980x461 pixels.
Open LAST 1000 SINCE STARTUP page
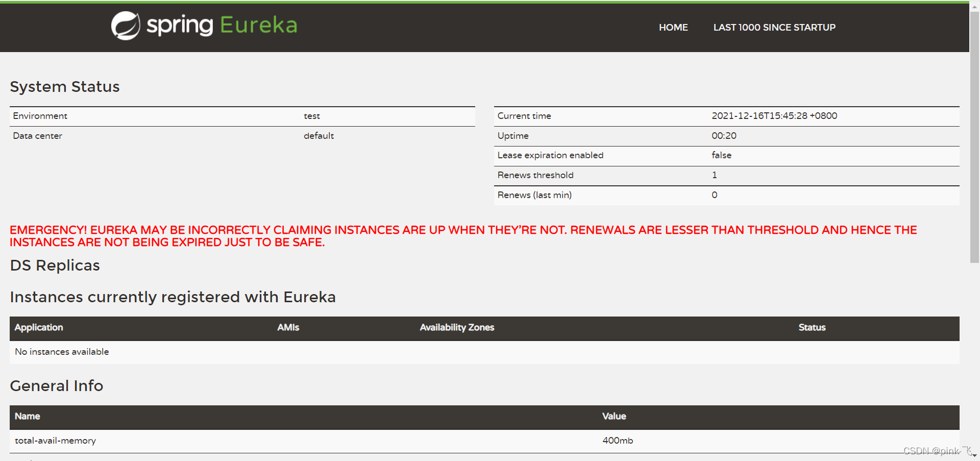774,27
